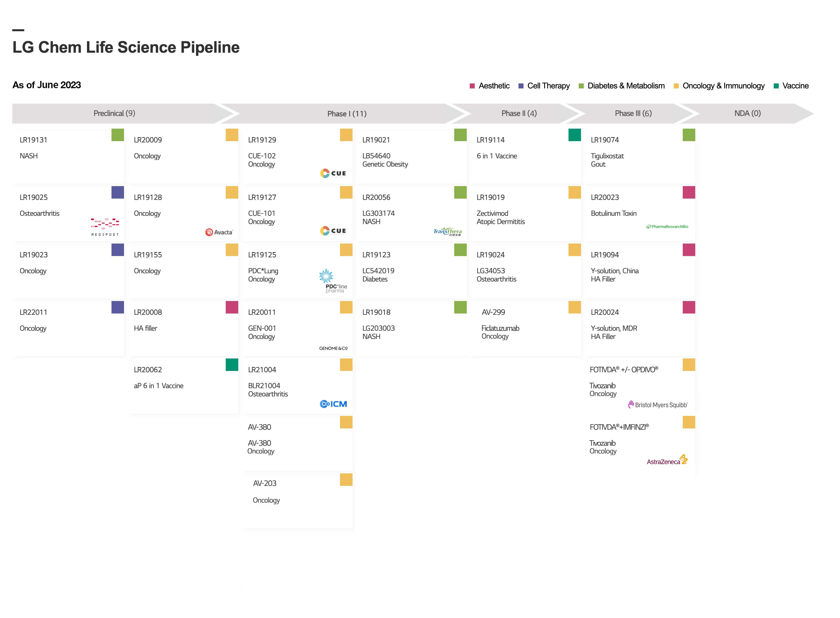Select the Preclinical (9) stage header
This screenshot has height=618, width=840.
114,113
